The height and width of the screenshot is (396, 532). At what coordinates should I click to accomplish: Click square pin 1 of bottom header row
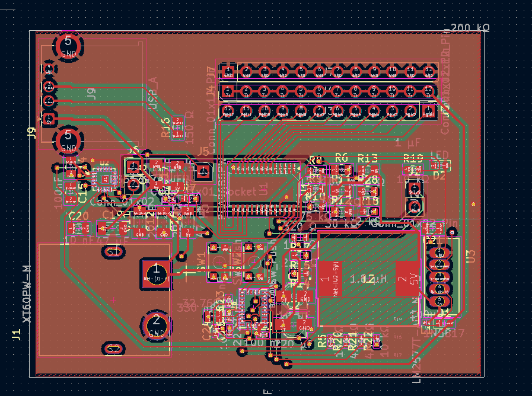pos(428,111)
